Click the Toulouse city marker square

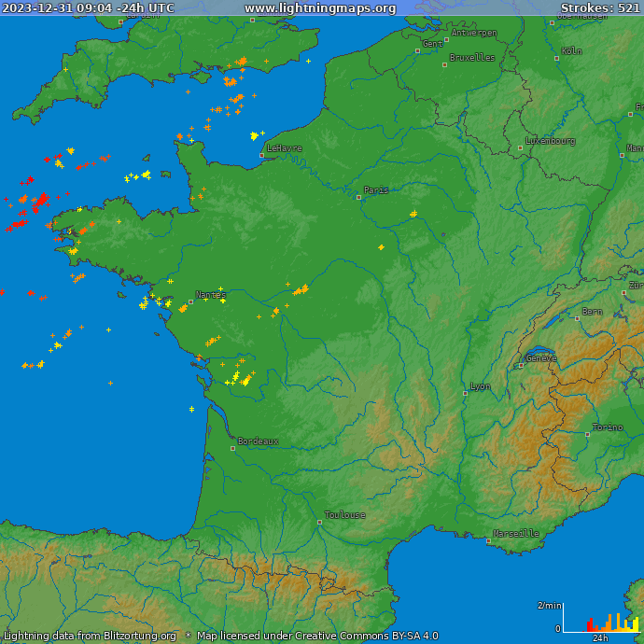click(x=319, y=522)
